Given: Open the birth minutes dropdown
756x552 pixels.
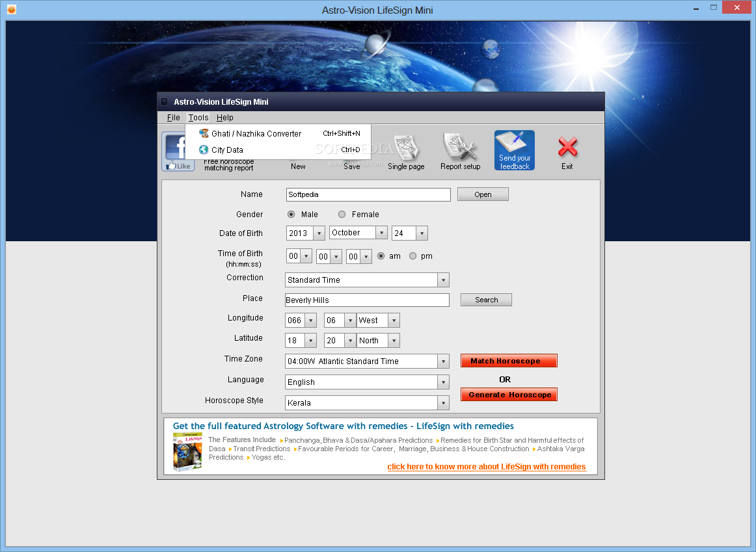Looking at the screenshot, I should tap(336, 257).
